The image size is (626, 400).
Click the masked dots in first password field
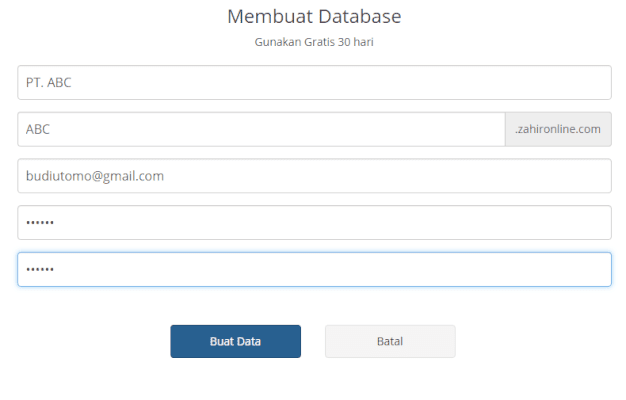[x=40, y=222]
